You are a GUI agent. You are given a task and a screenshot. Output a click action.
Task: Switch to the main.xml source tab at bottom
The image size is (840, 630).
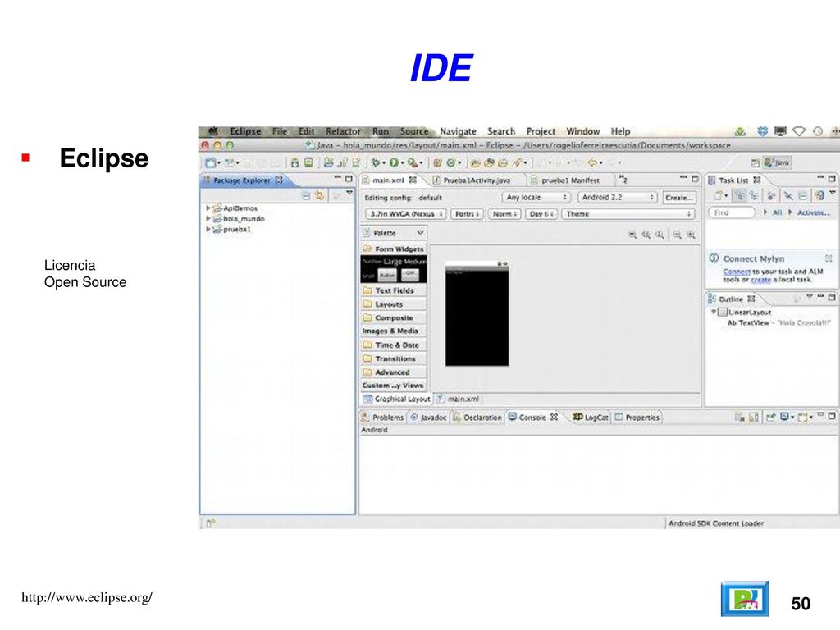pyautogui.click(x=459, y=399)
